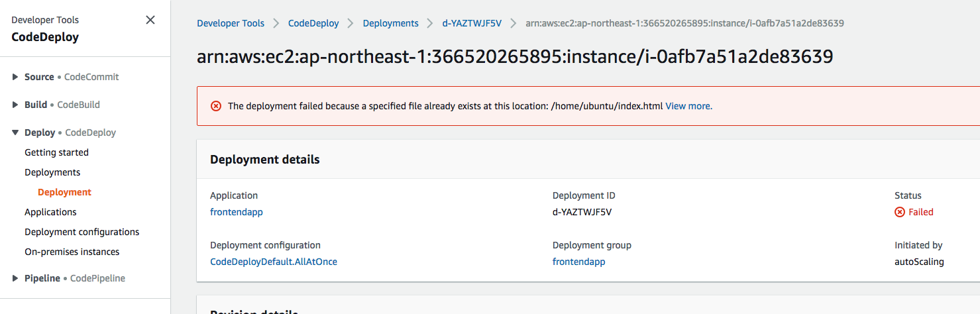The width and height of the screenshot is (980, 314).
Task: Click View more in error banner
Action: click(x=688, y=106)
